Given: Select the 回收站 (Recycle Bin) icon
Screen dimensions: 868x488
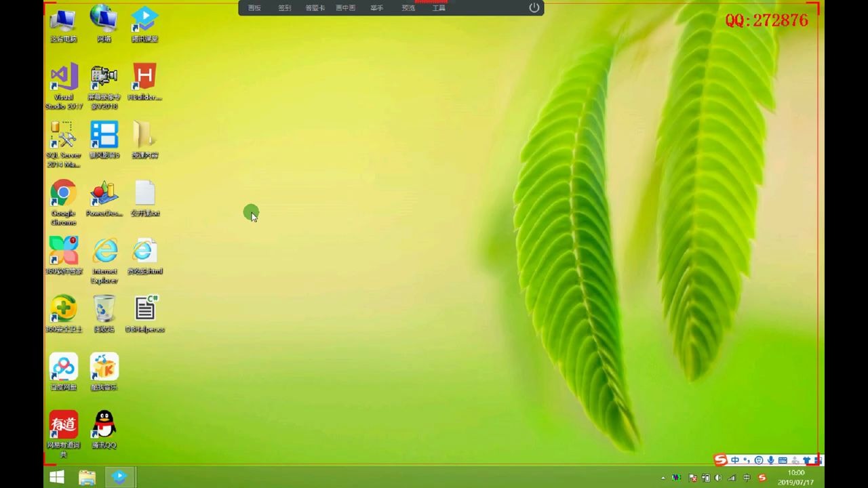Looking at the screenshot, I should (104, 314).
